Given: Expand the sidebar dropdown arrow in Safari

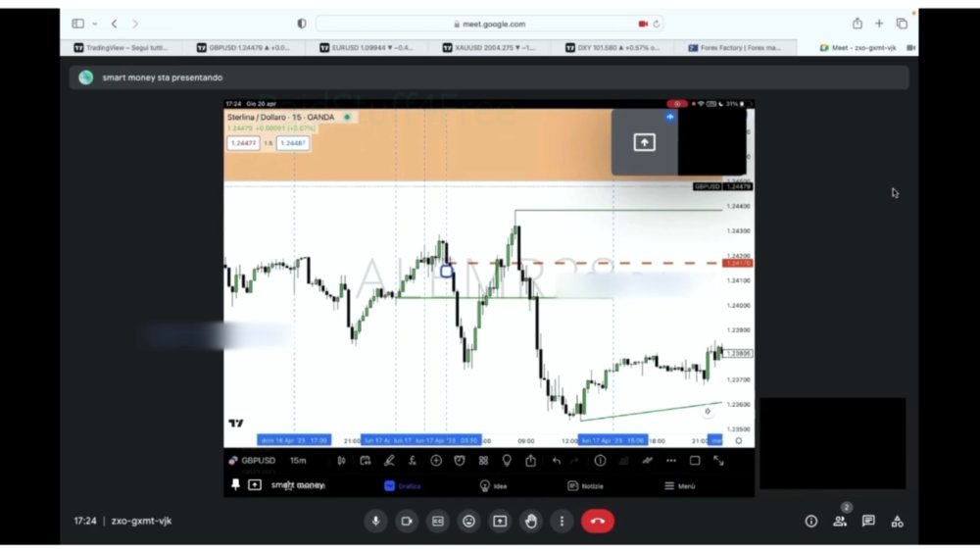Looking at the screenshot, I should (94, 24).
